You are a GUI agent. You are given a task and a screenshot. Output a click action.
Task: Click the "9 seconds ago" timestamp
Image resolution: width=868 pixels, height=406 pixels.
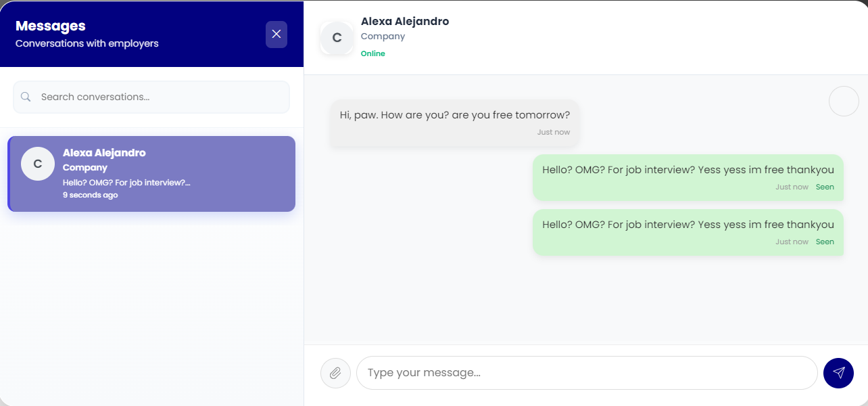tap(90, 195)
